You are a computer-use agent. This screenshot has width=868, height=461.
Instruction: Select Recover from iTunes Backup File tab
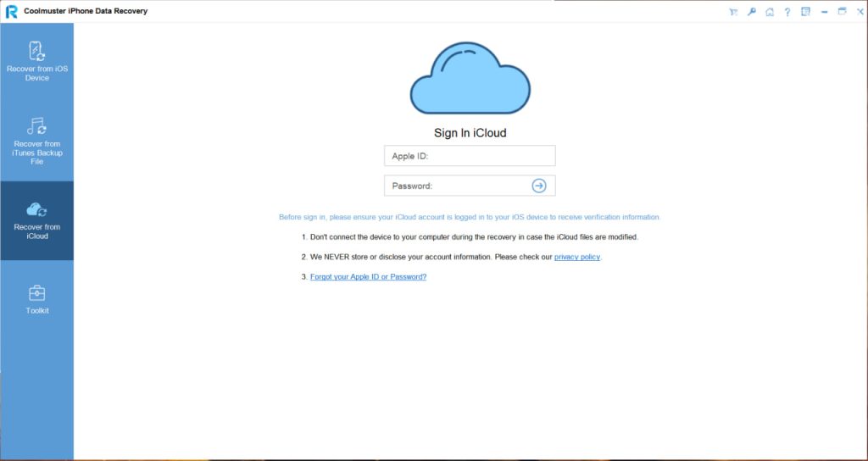(37, 142)
